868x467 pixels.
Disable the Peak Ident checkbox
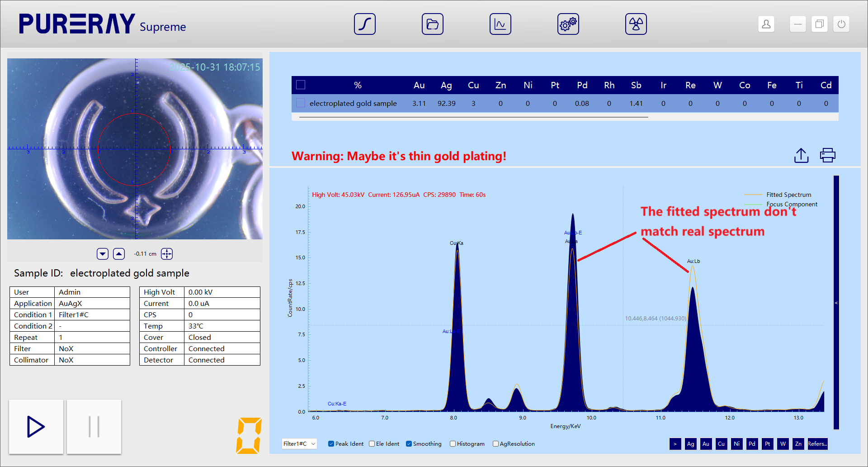(x=331, y=444)
